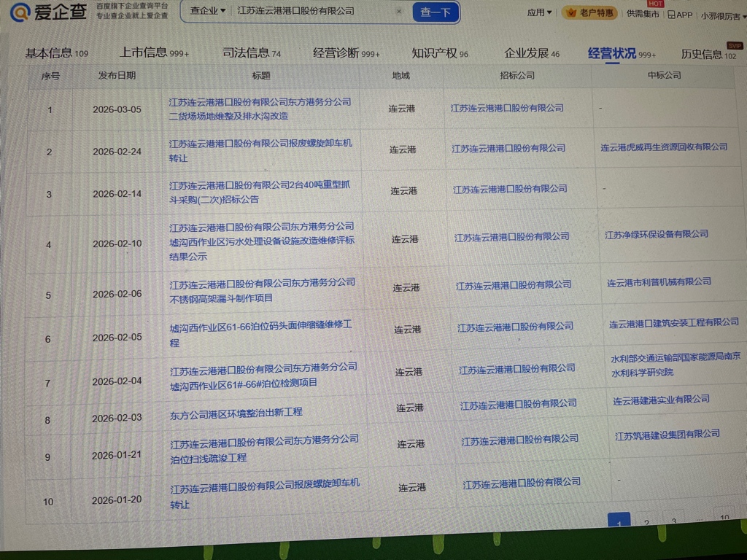The height and width of the screenshot is (560, 747).
Task: Open the 不锈钢高架漏斗制作项目 title
Action: click(262, 291)
